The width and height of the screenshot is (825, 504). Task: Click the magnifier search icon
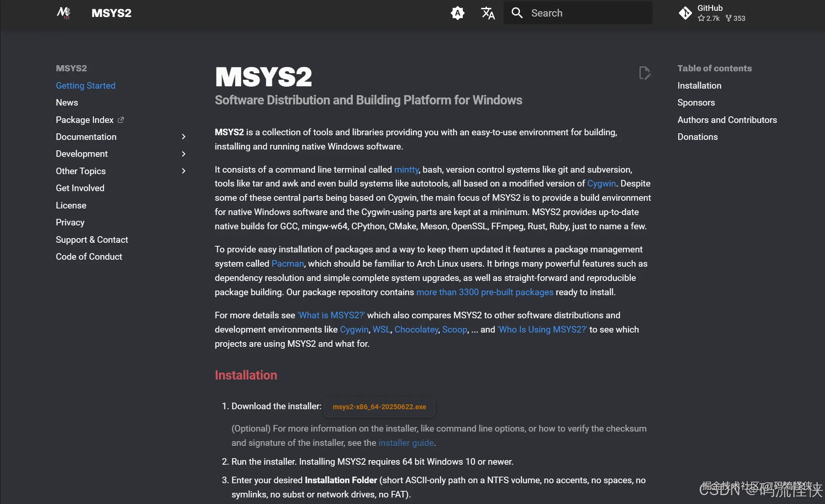(x=517, y=13)
